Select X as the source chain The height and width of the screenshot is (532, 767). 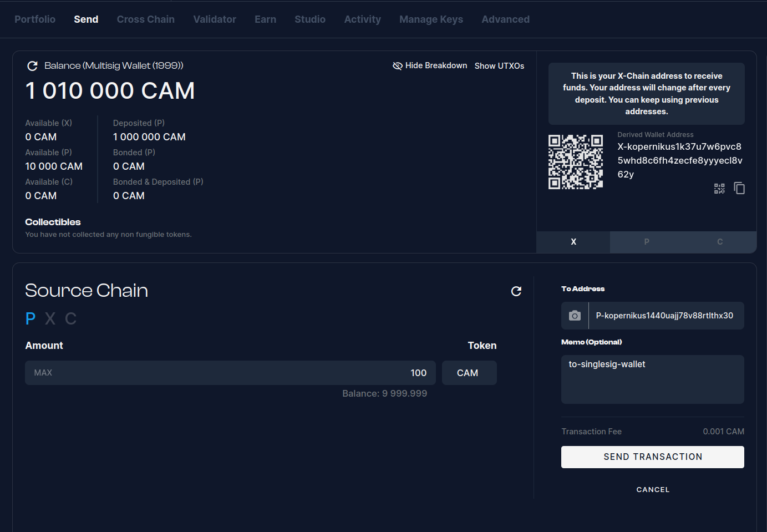(50, 318)
